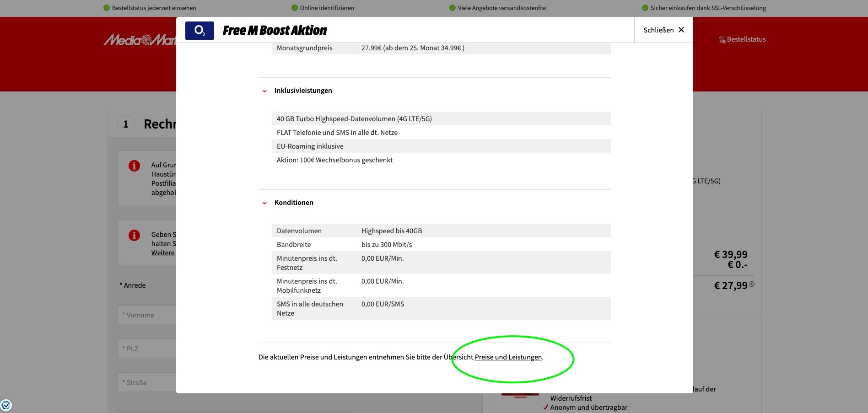Click 'SMS in alle deutschen Netze' label

point(310,308)
